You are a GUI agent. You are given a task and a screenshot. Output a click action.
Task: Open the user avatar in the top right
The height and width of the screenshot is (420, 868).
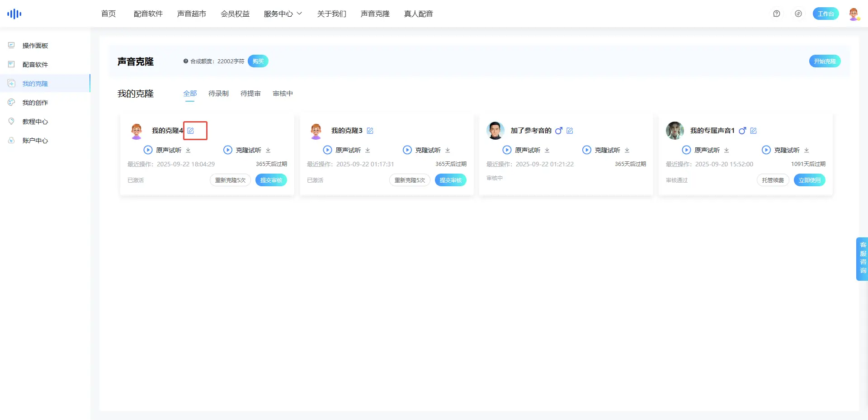tap(854, 14)
